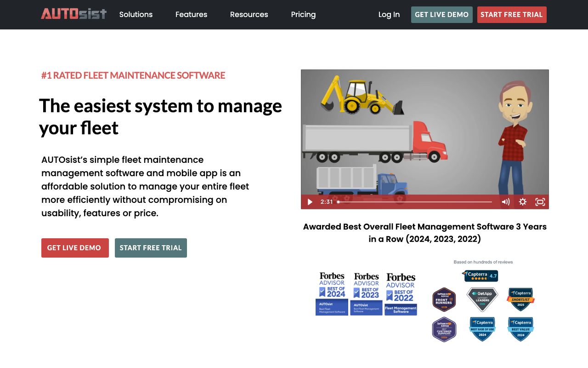Enter fullscreen mode on the video
Viewport: 588px width, 368px height.
(540, 202)
